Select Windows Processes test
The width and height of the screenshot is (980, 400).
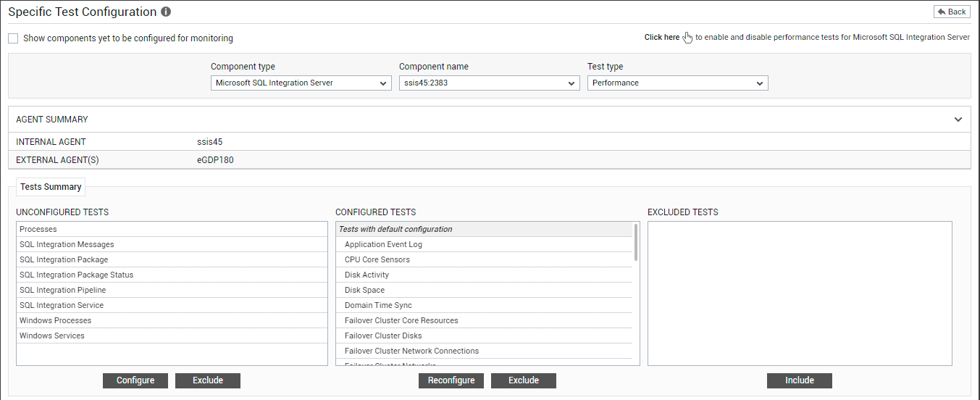[x=172, y=320]
